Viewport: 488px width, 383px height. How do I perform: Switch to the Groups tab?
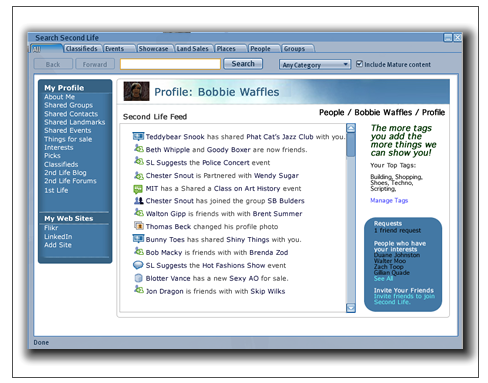[297, 49]
